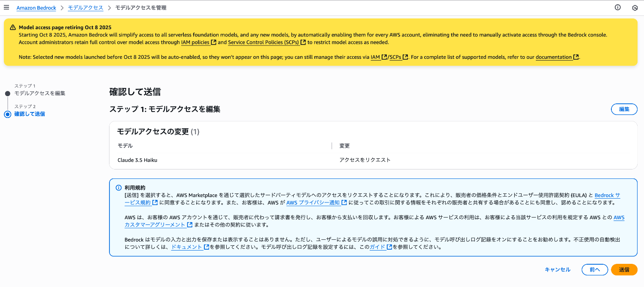
Task: Click the warning icon in yellow banner
Action: pos(13,27)
